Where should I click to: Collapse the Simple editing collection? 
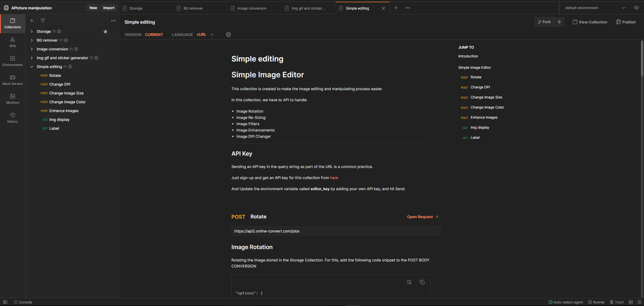point(32,67)
